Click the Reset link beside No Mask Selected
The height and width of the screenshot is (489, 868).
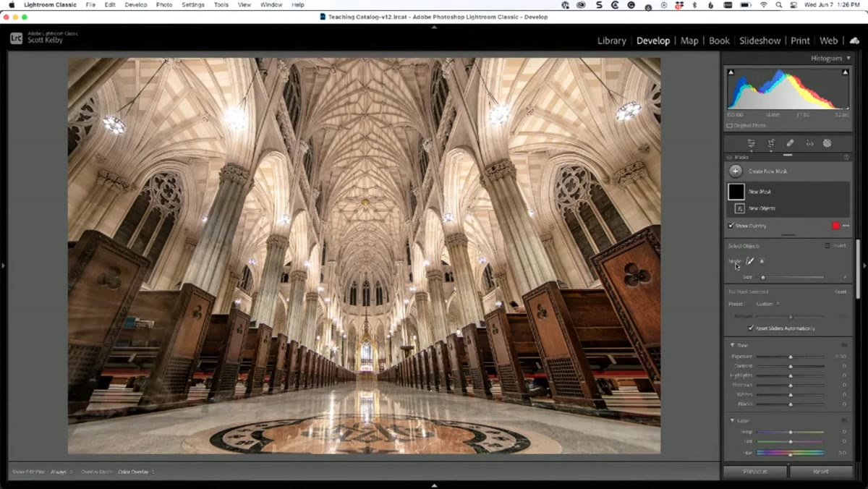tap(841, 292)
